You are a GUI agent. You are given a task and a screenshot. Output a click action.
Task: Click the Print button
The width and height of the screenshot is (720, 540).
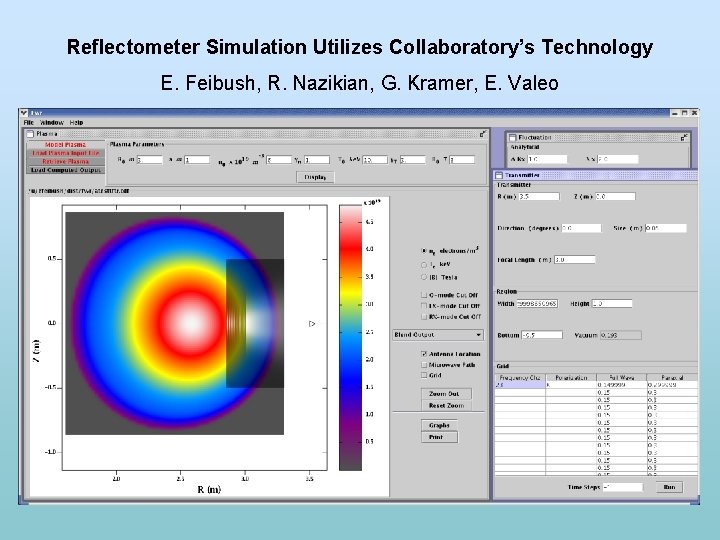tap(439, 438)
